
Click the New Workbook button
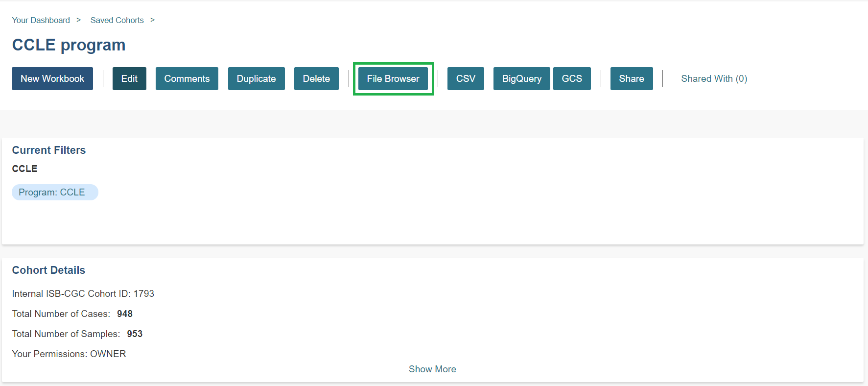coord(52,78)
